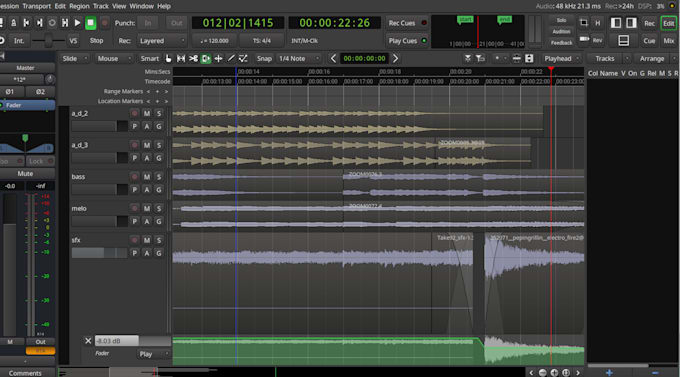The height and width of the screenshot is (377, 680).
Task: Open the Playhead edit point dropdown
Action: point(562,59)
